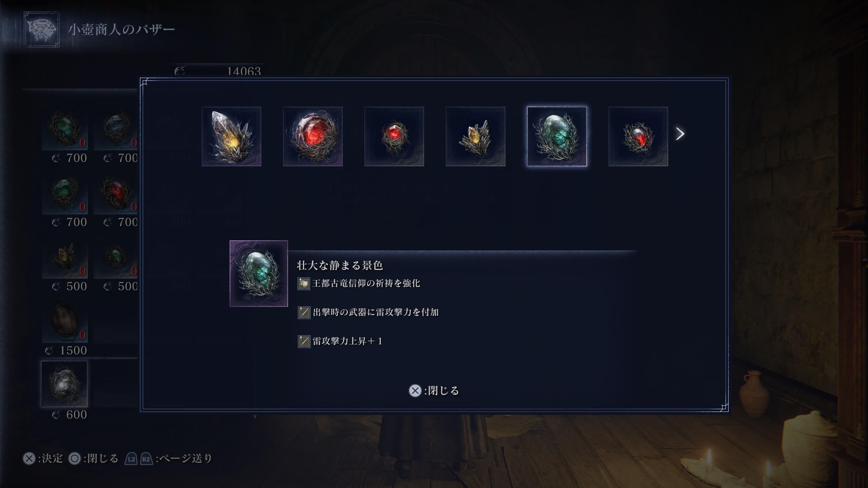Click the ○:閉じる prompt in the footer
This screenshot has width=868, height=488.
tap(93, 458)
